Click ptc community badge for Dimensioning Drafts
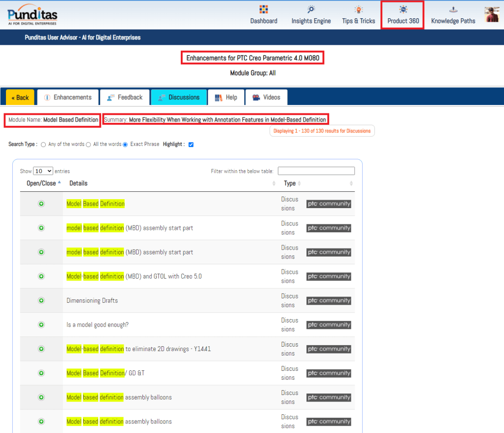504x433 pixels. pos(329,300)
